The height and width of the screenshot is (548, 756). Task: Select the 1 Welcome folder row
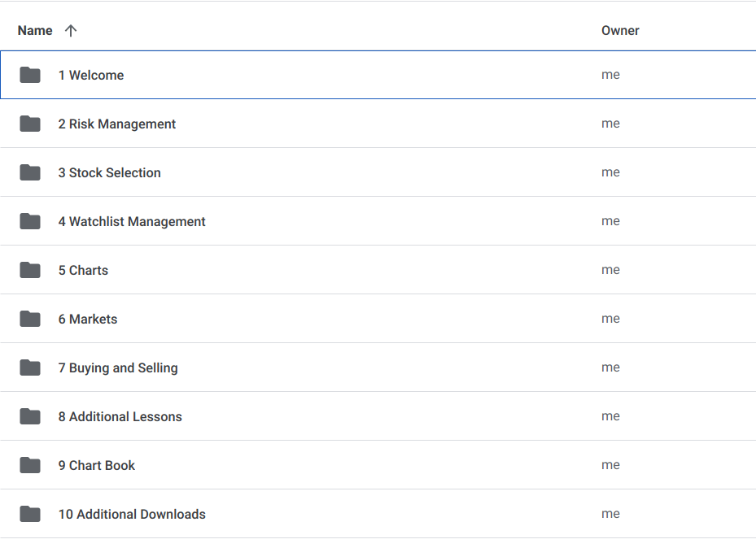[90, 74]
